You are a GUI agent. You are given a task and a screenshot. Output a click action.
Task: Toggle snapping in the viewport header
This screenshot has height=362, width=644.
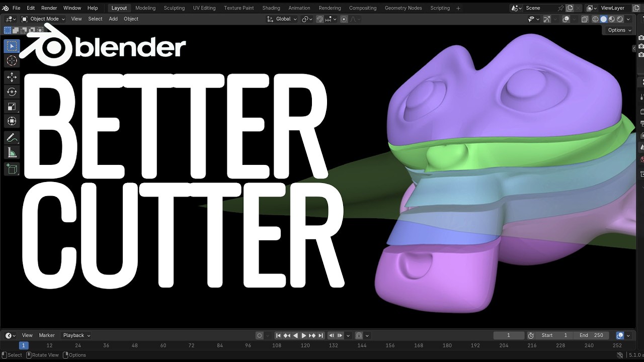pos(319,19)
